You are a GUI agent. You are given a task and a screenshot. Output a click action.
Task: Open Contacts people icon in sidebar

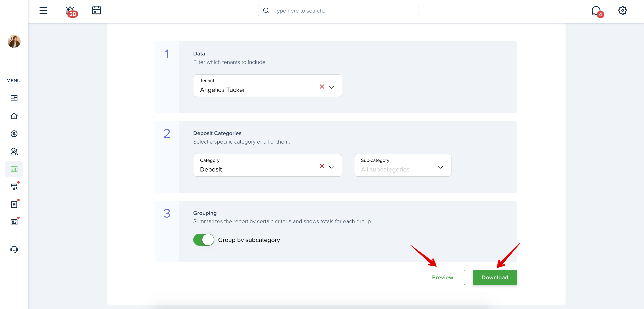click(14, 152)
